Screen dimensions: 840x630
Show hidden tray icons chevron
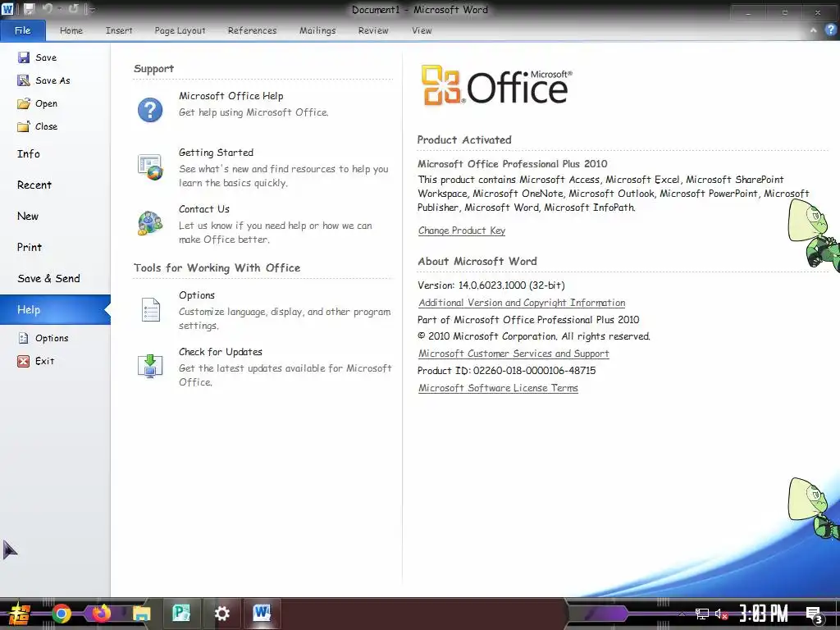point(682,614)
